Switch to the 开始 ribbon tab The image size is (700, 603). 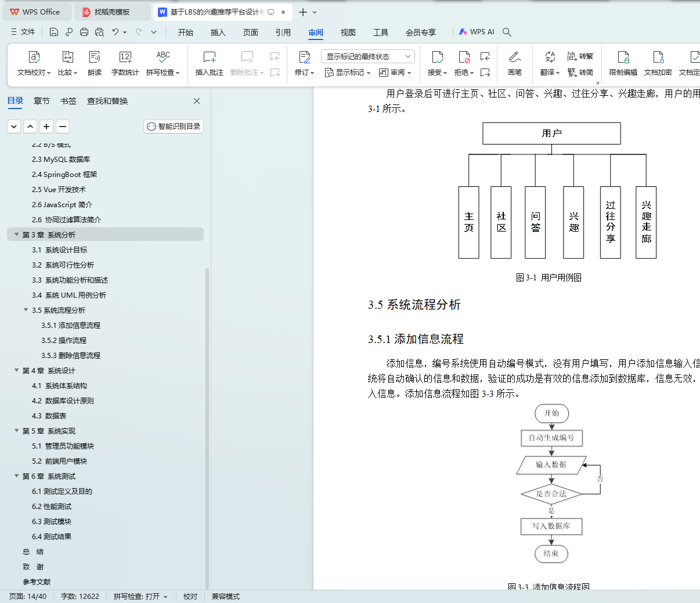186,33
